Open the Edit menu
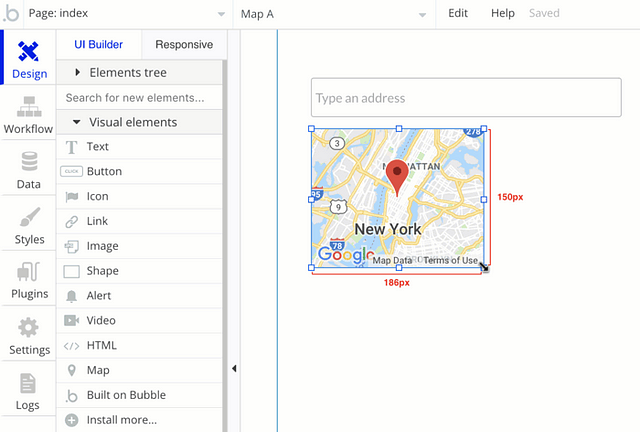Viewport: 640px width, 432px height. point(458,13)
